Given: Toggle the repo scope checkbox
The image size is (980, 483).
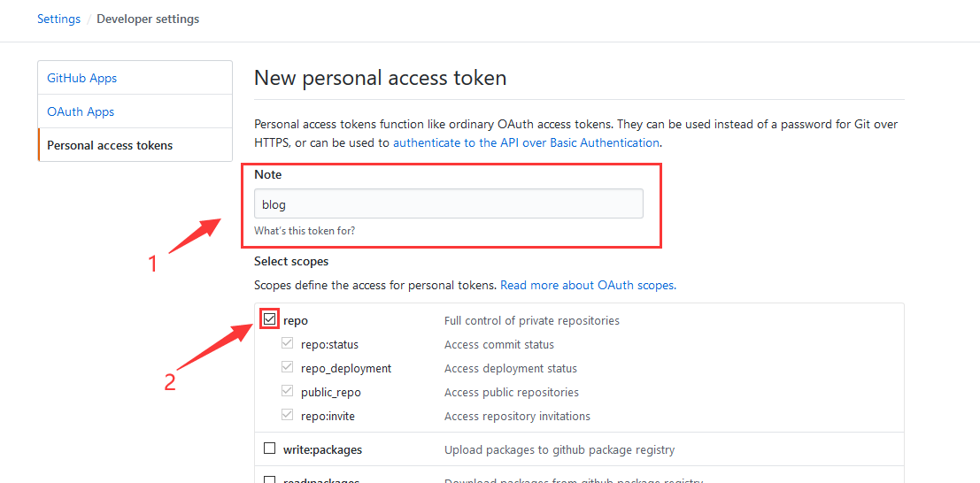Looking at the screenshot, I should pyautogui.click(x=270, y=319).
